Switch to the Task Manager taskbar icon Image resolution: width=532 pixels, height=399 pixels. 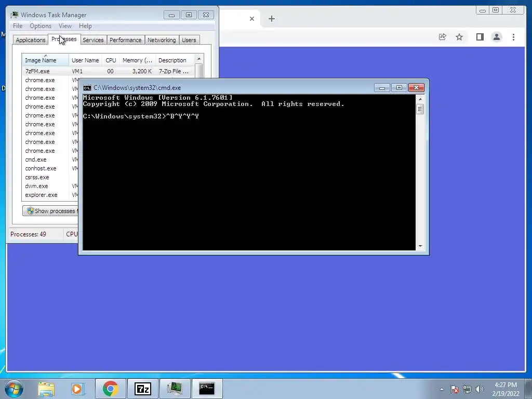tap(175, 389)
